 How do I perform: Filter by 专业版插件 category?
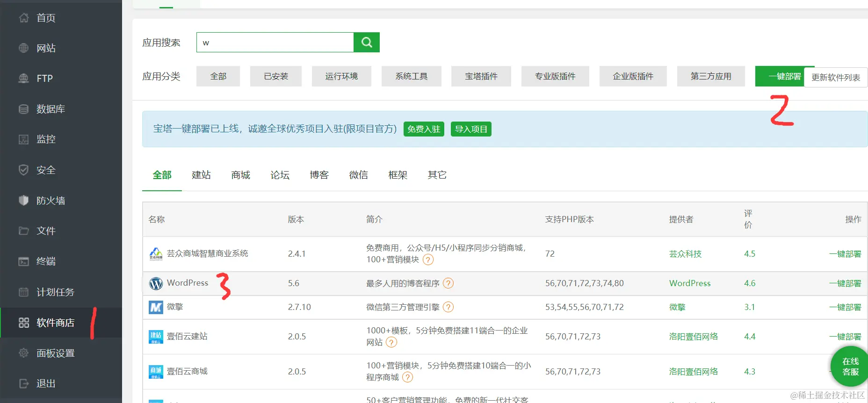click(x=555, y=76)
